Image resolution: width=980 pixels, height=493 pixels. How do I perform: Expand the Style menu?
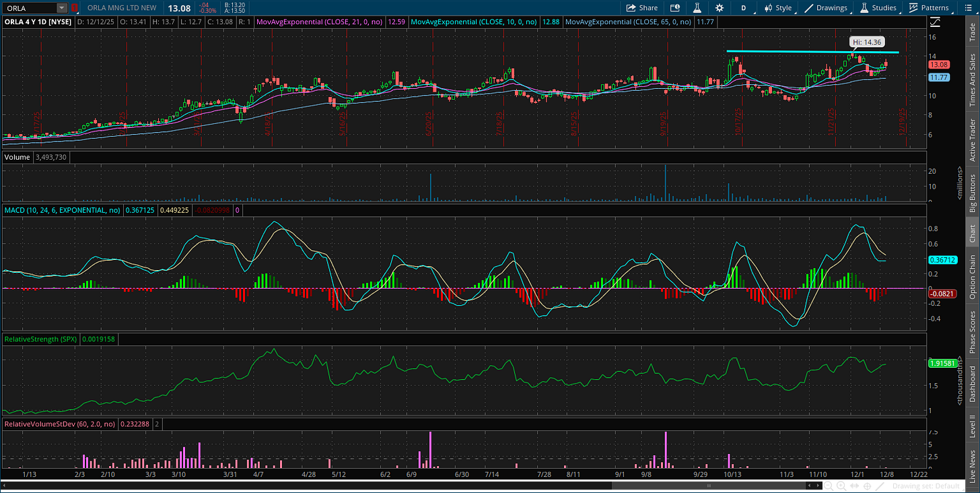pos(778,8)
